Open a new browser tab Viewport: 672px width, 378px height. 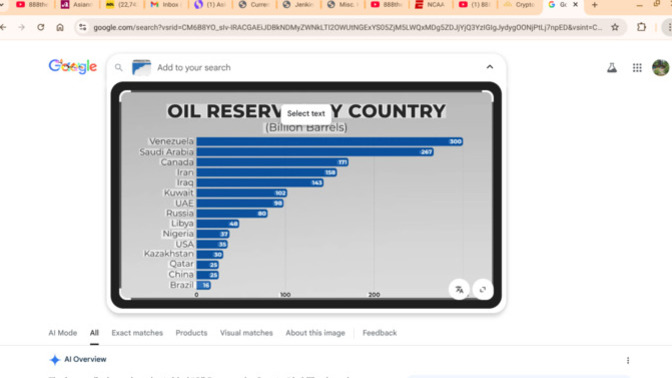[x=594, y=5]
